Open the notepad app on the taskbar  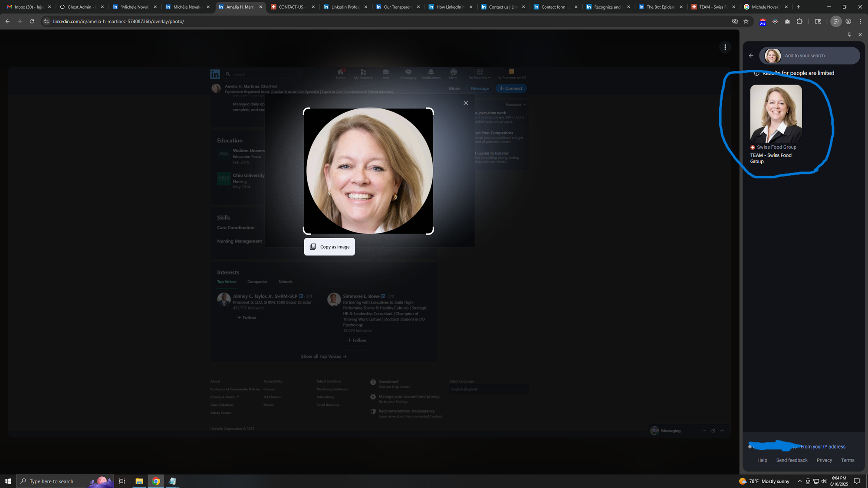coord(172,481)
